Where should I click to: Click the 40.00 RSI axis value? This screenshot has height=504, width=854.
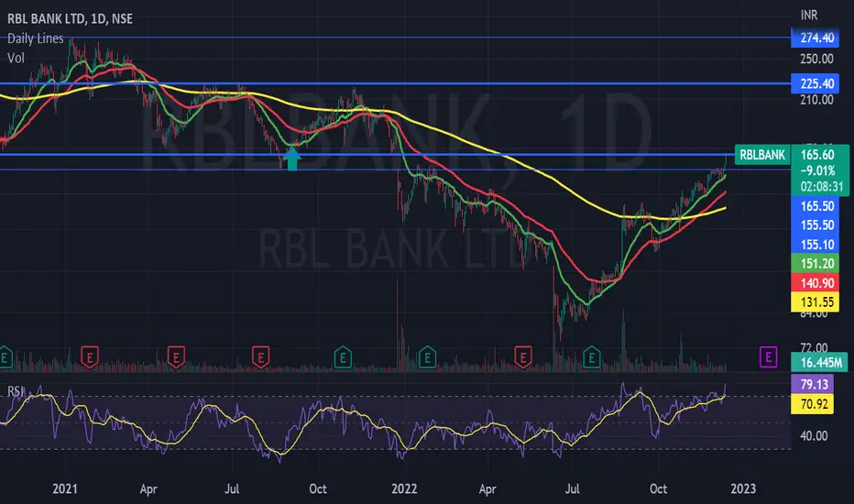(814, 436)
